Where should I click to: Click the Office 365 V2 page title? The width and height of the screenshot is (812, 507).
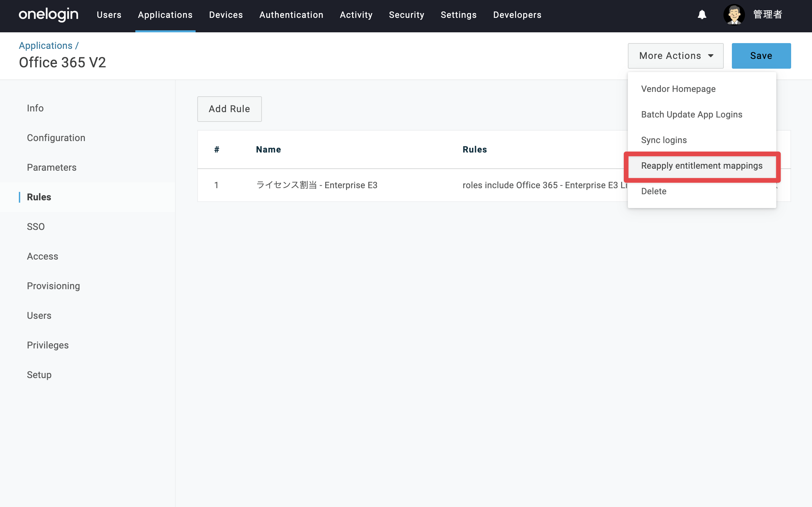tap(63, 63)
